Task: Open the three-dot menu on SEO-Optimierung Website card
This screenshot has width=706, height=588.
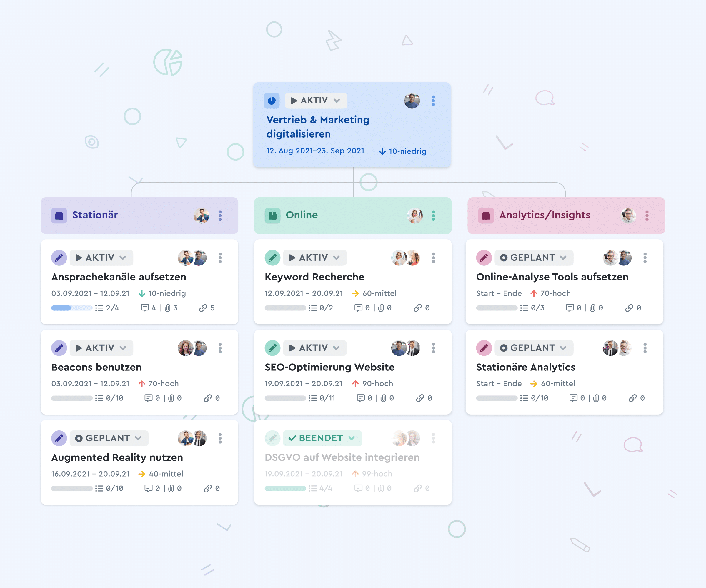Action: (x=433, y=348)
